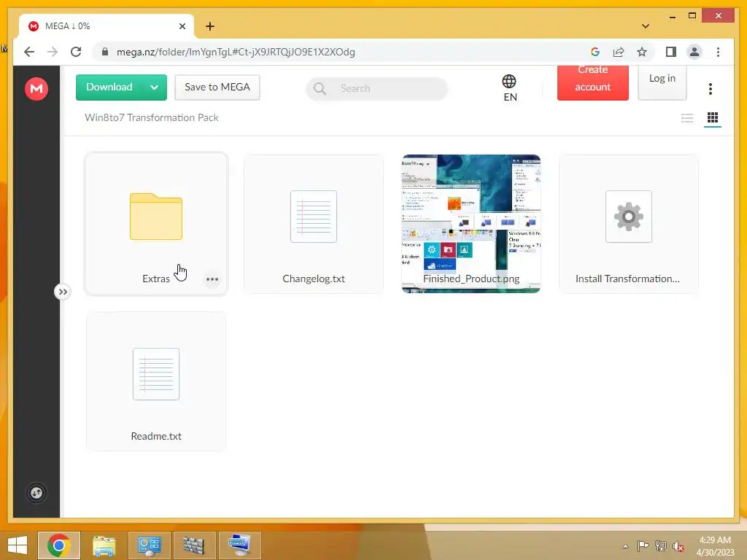The image size is (747, 560).
Task: Click the Log in button
Action: (x=662, y=82)
